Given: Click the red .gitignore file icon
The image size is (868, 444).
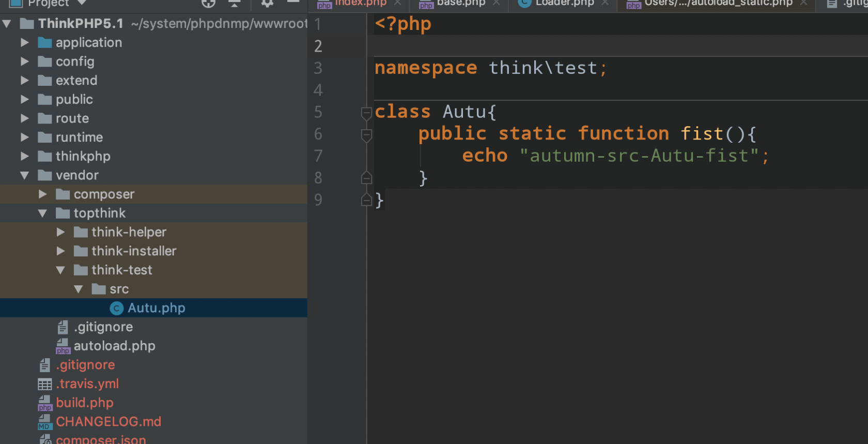Looking at the screenshot, I should tap(45, 365).
